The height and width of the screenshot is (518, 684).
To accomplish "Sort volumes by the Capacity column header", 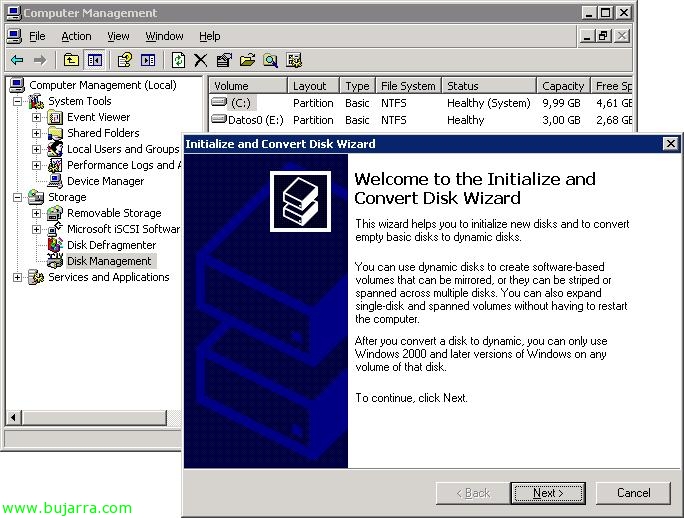I will 562,86.
